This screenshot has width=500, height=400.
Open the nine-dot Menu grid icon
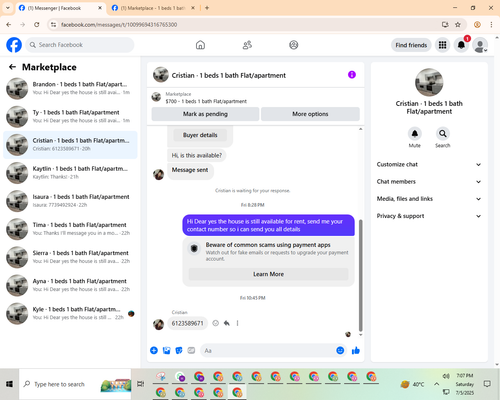[x=442, y=45]
